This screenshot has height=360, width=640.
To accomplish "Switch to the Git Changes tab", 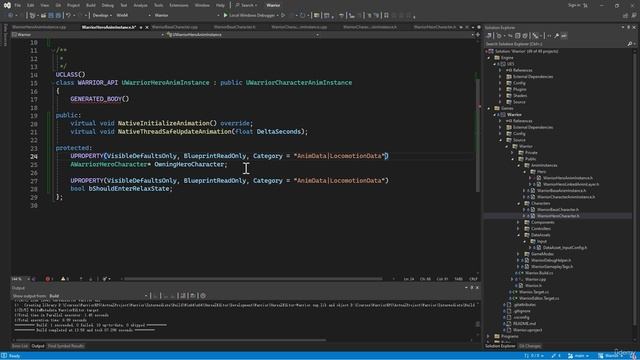I will (530, 346).
